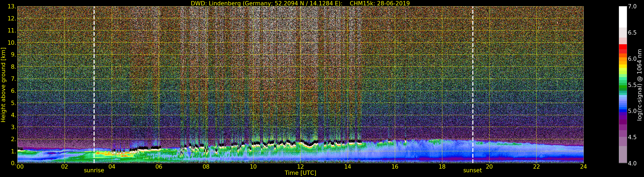Screen dimensions: 644x177
Task: Click the "sunset" label below the axis
Action: 473,171
